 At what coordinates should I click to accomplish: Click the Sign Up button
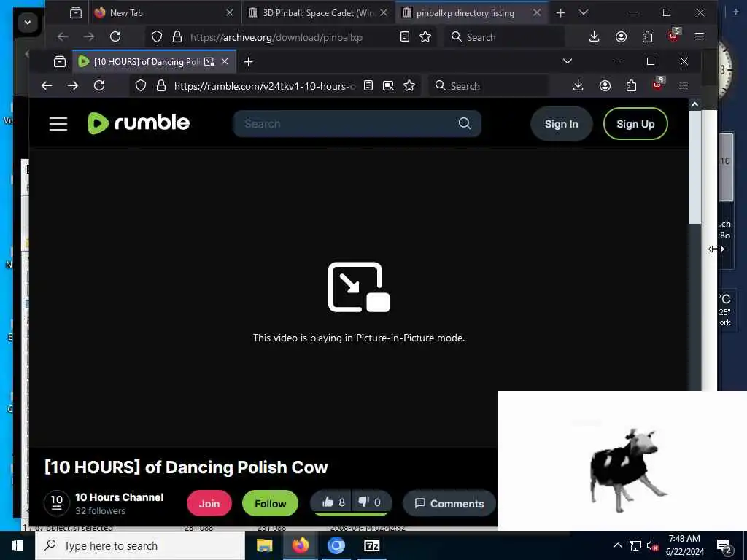click(x=635, y=124)
